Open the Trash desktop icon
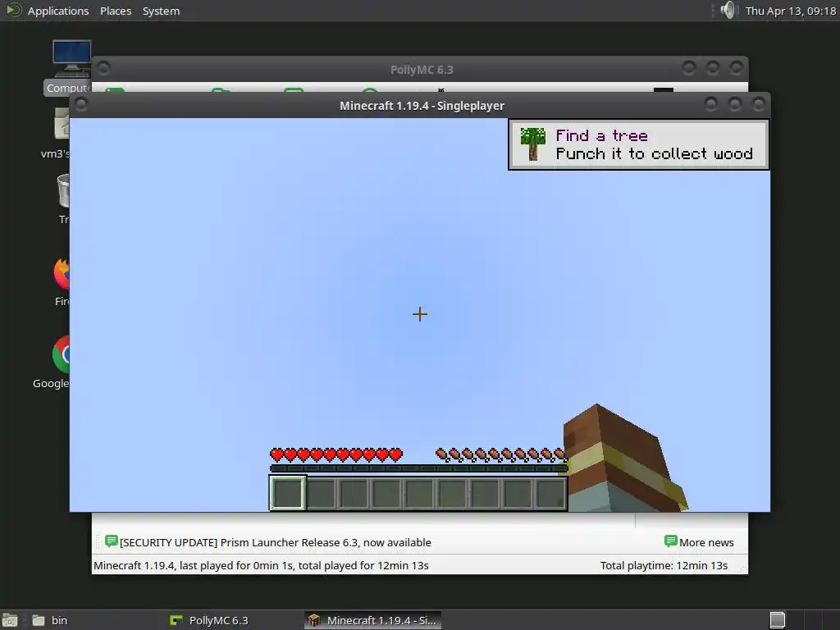The image size is (840, 630). tap(64, 199)
